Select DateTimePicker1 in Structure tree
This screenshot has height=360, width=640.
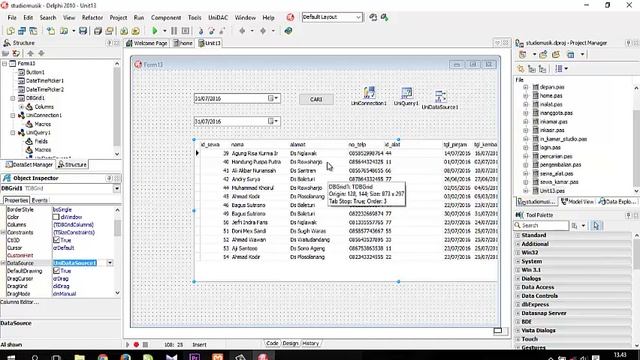coord(44,81)
